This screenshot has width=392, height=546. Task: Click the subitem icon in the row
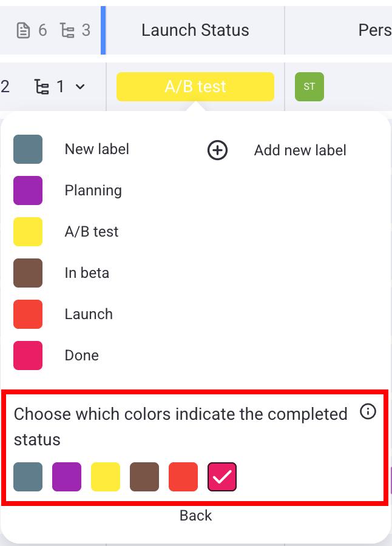click(x=42, y=87)
